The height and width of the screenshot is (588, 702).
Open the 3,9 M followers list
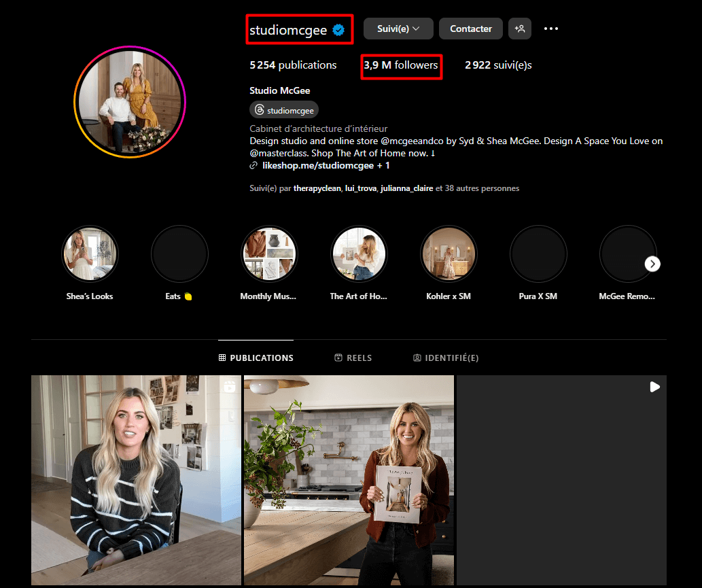(x=401, y=65)
